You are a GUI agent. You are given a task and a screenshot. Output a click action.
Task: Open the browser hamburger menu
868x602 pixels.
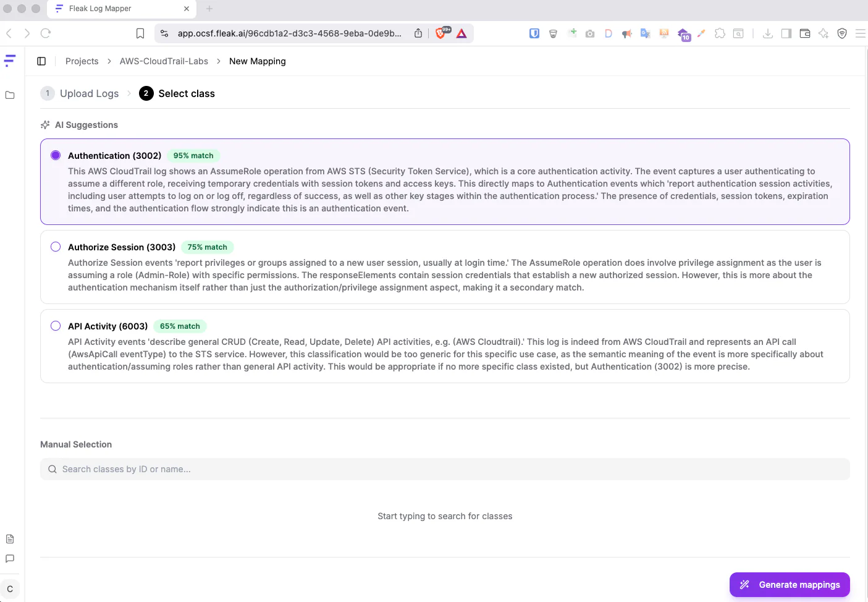click(860, 33)
